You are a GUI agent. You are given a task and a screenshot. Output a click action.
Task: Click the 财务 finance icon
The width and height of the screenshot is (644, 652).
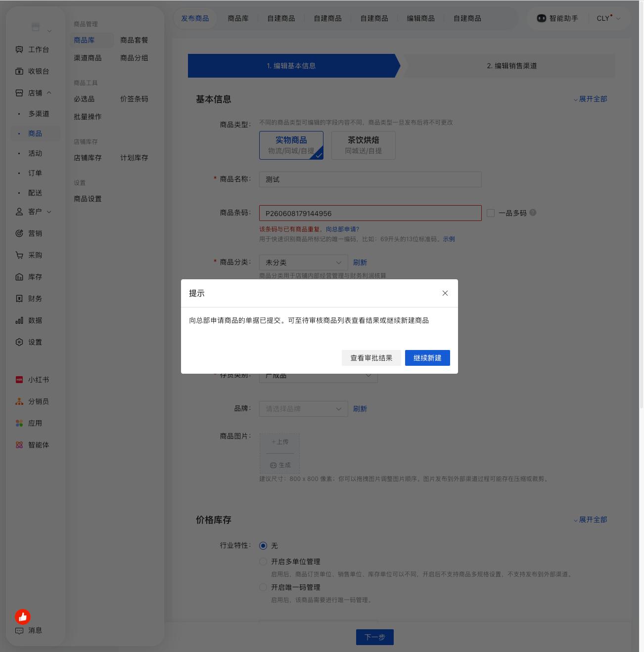pos(19,299)
